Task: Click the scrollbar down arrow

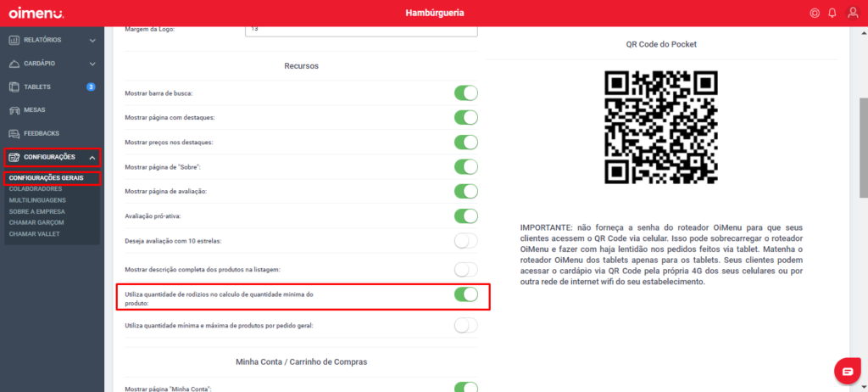Action: point(863,386)
